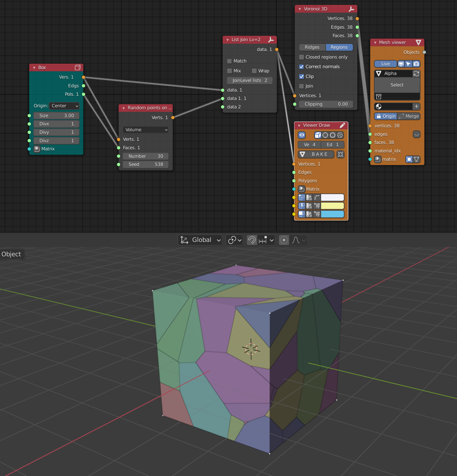Click the pencil edit icon on Viewer Draw node
Screen dimensions: 457x476
pyautogui.click(x=343, y=125)
